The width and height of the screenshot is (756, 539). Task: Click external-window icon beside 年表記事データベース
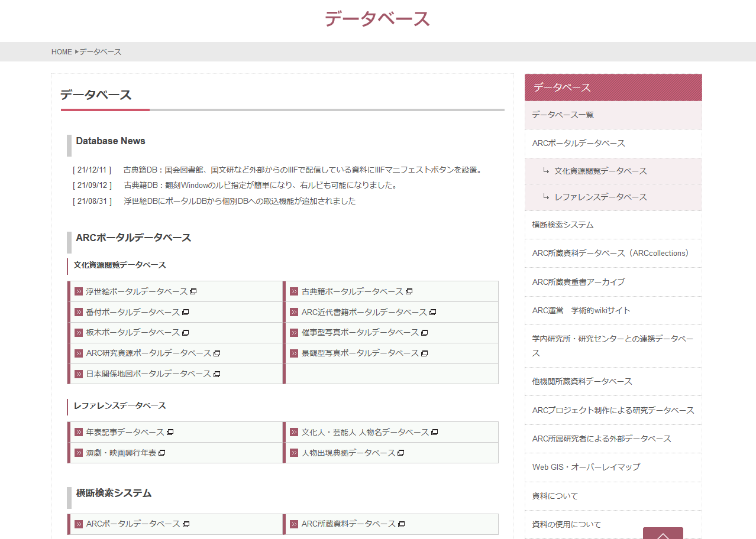(170, 432)
